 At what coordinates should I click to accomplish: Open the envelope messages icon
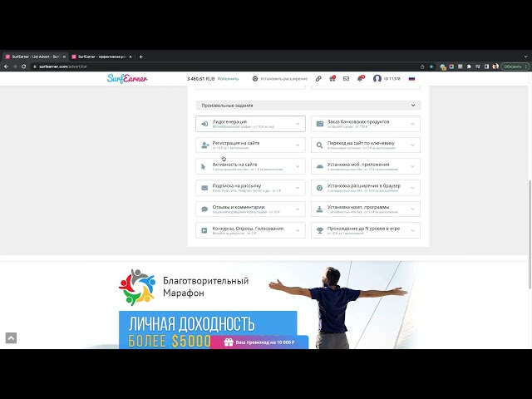coord(346,79)
